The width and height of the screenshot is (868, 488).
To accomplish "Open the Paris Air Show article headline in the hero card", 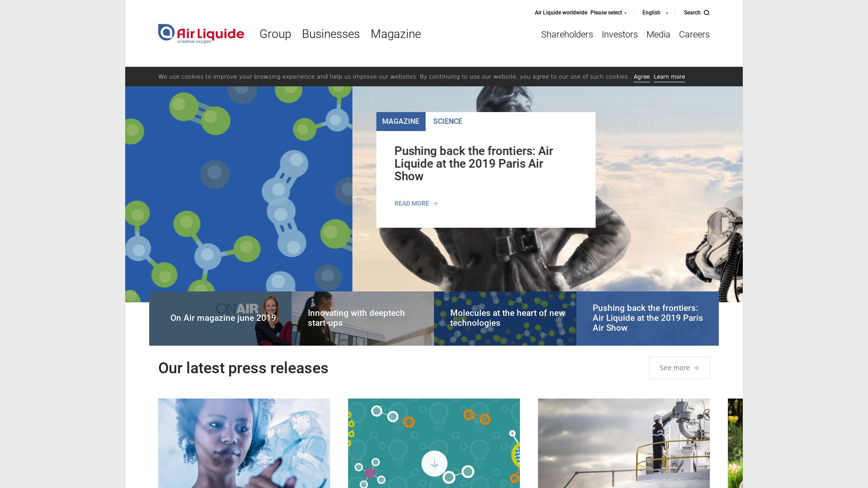I will (x=474, y=164).
